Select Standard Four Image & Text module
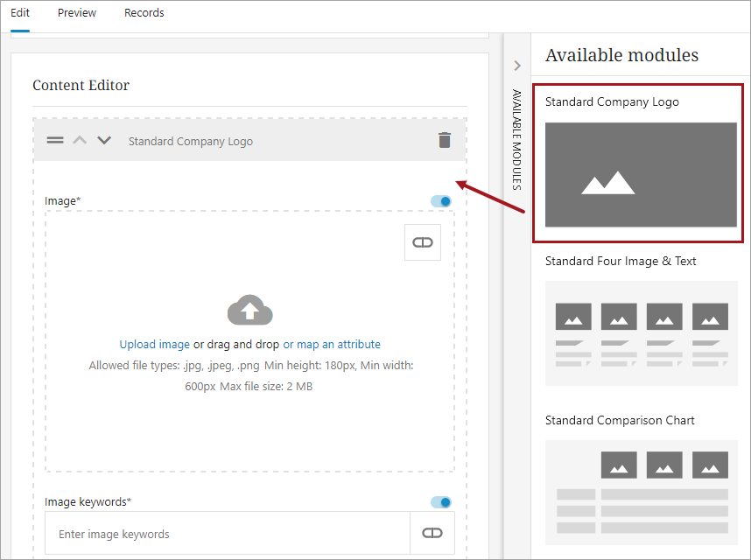 (641, 332)
